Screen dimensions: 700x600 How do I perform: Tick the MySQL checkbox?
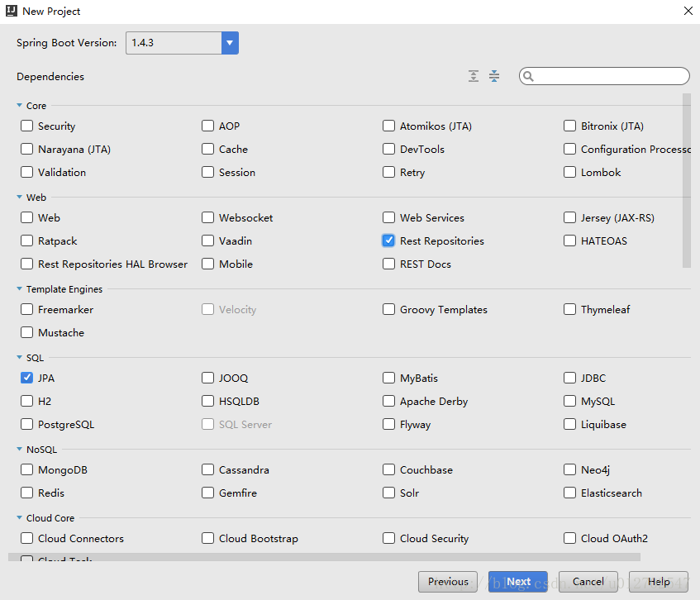(569, 402)
